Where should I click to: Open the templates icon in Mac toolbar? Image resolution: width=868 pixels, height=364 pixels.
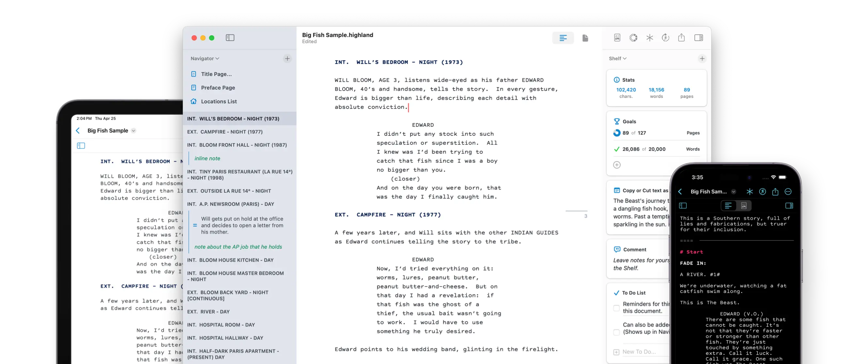point(617,38)
